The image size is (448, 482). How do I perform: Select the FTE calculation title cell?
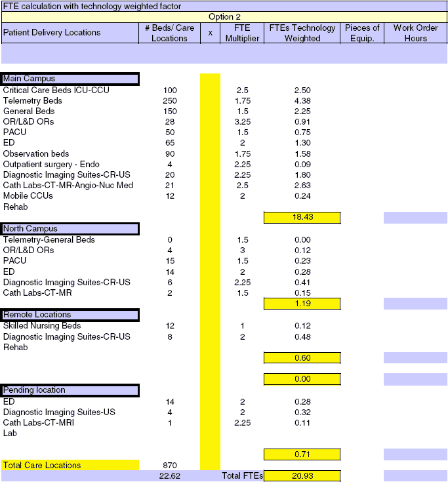(x=92, y=6)
